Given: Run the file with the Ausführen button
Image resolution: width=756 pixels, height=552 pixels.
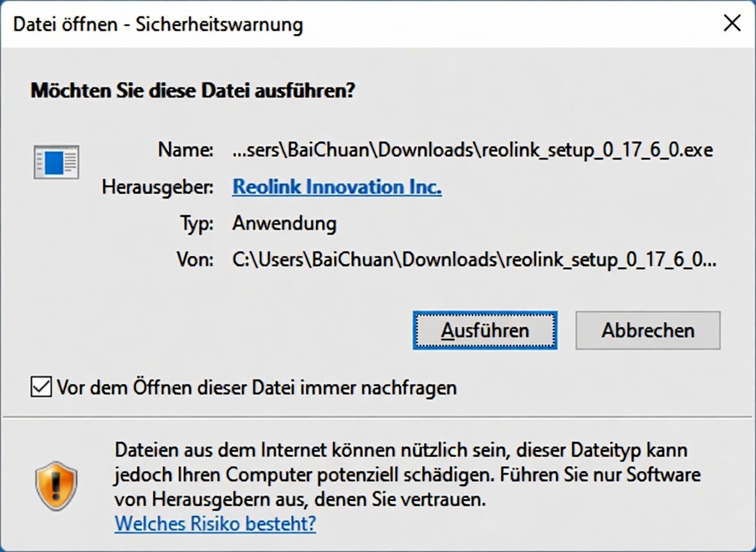Looking at the screenshot, I should tap(485, 330).
